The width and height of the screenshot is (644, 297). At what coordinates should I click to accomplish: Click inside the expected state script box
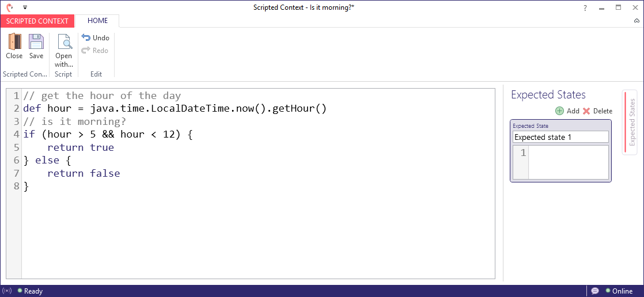(x=568, y=162)
